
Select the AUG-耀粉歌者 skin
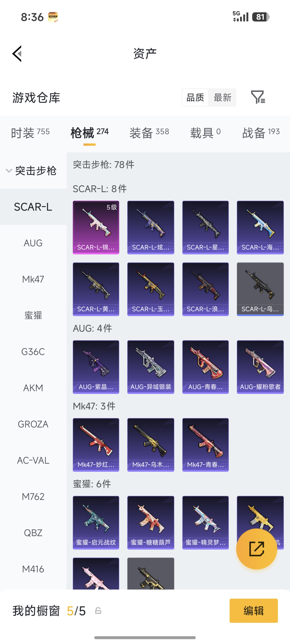(260, 367)
